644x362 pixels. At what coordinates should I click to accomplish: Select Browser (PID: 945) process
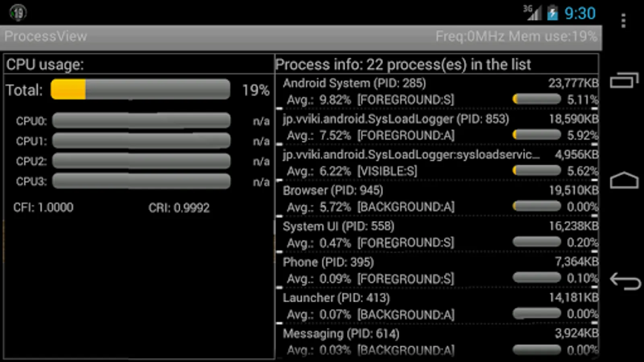coord(437,198)
